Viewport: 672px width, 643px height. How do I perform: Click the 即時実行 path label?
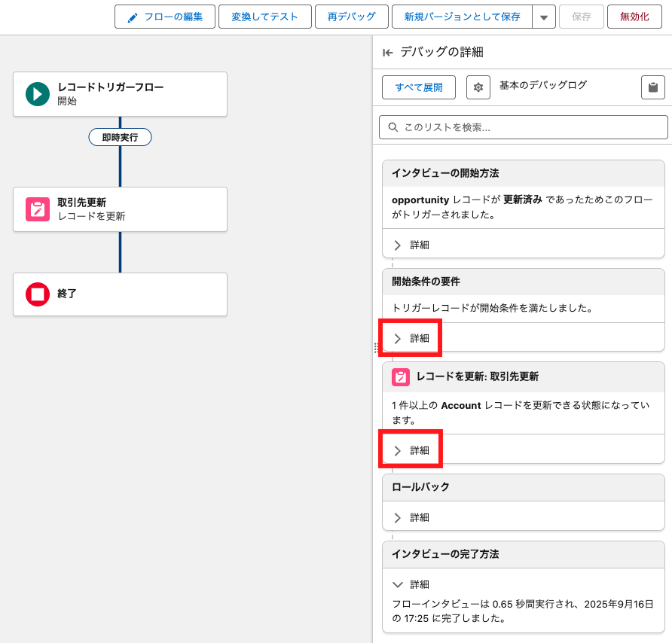pyautogui.click(x=120, y=137)
